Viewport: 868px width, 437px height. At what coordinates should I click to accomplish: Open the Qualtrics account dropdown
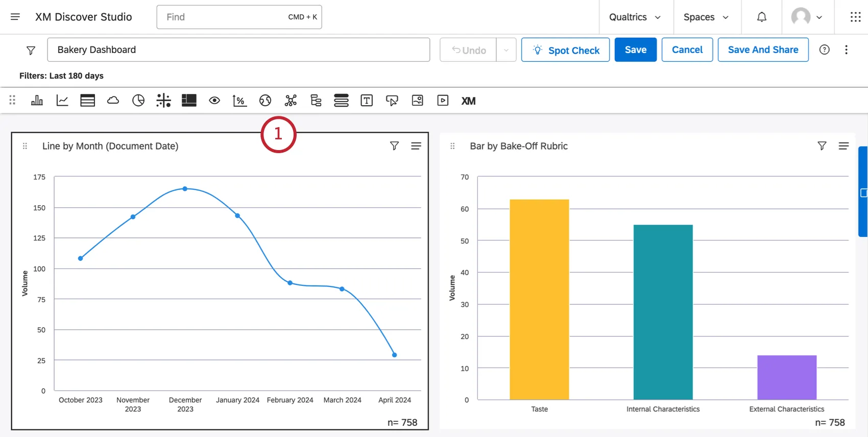click(635, 17)
